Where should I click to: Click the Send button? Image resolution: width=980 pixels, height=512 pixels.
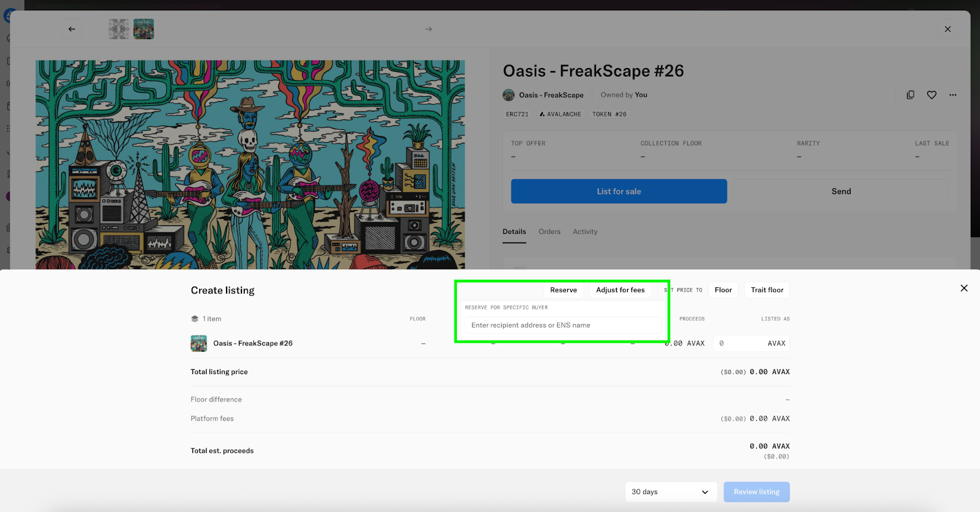pyautogui.click(x=841, y=191)
